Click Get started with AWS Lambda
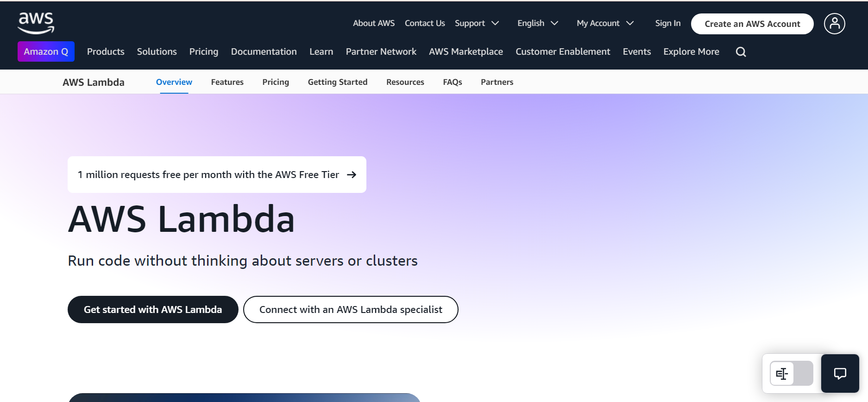This screenshot has height=402, width=868. 153,310
